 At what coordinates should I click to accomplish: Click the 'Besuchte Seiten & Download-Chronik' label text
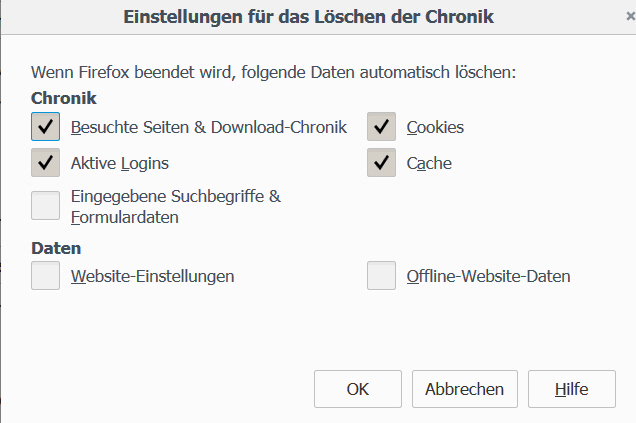[x=209, y=127]
